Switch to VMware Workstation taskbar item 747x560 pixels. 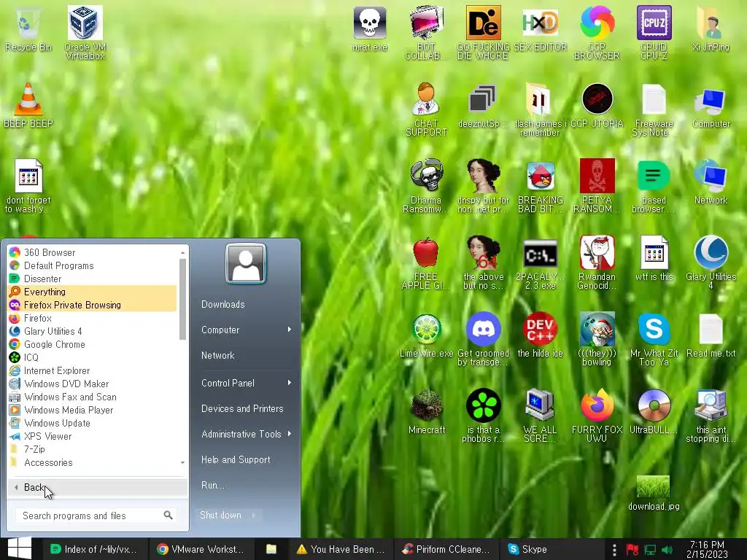tap(201, 549)
